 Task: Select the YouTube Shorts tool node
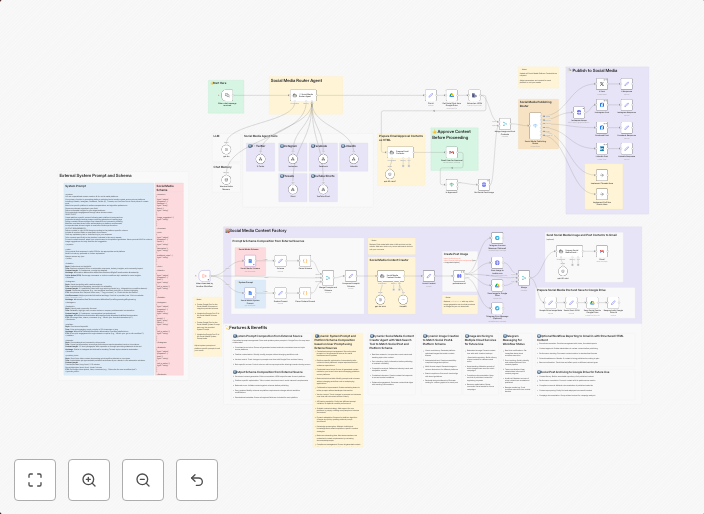click(323, 189)
